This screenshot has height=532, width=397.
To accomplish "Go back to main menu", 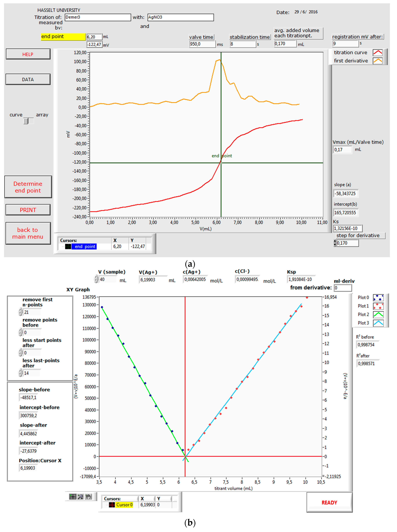I will click(28, 233).
